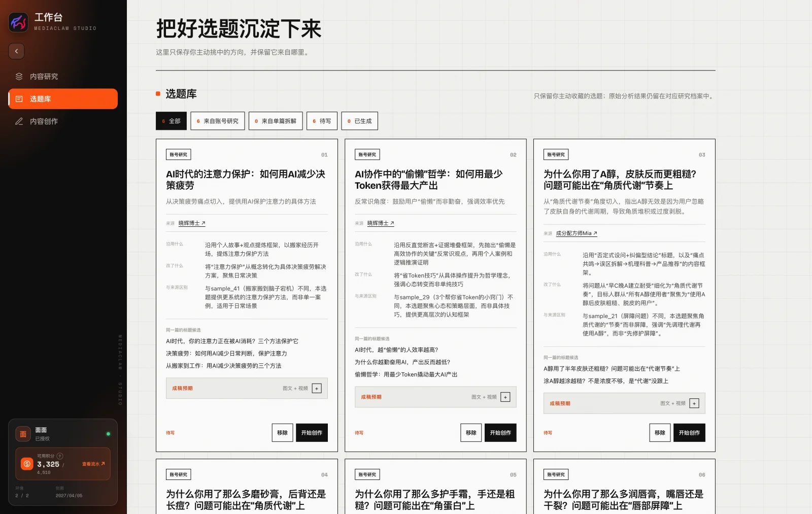Switch to the 来自单篇拆解 filter tab
This screenshot has height=514, width=812.
(x=276, y=121)
